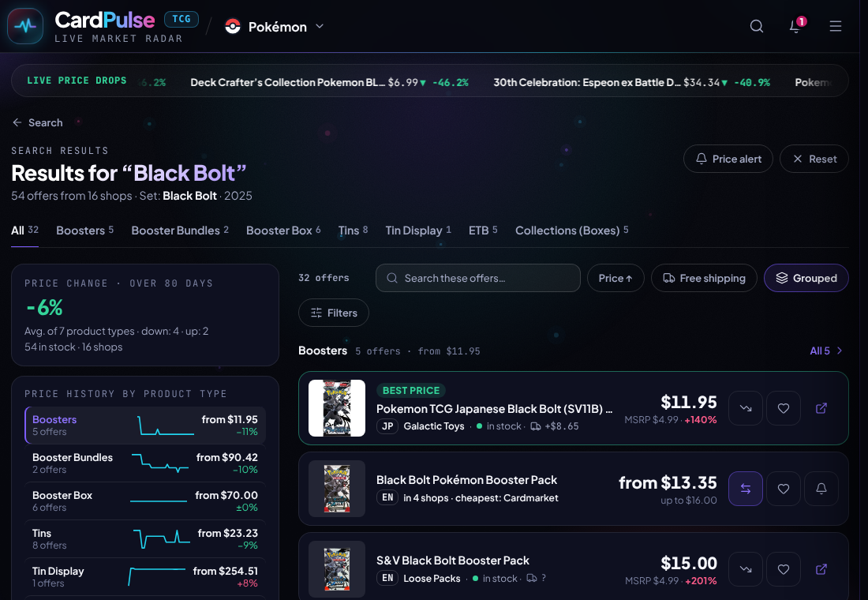The width and height of the screenshot is (868, 600).
Task: Go back to Search via arrow link
Action: [38, 122]
